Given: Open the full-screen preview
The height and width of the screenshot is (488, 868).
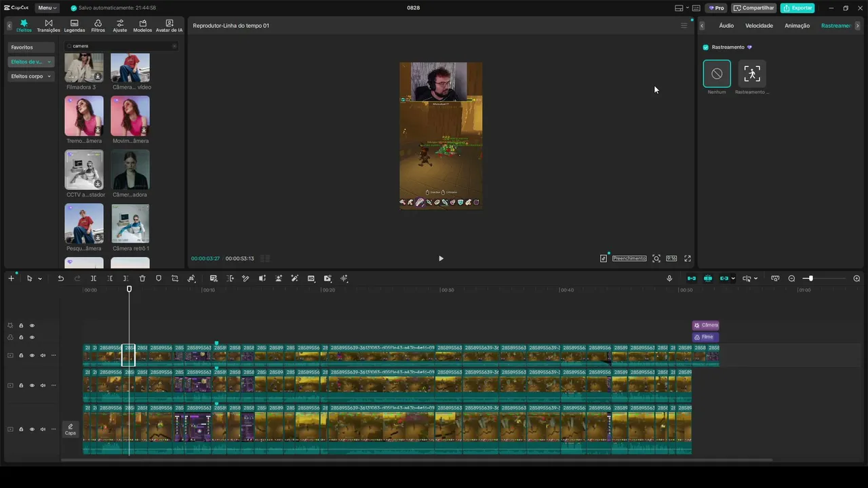Looking at the screenshot, I should (688, 258).
